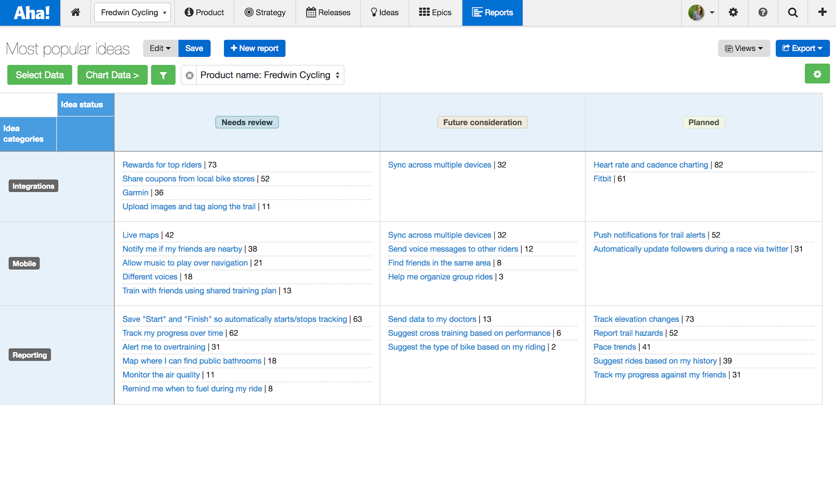Click the plus icon to add new
The width and height of the screenshot is (836, 504).
point(822,12)
